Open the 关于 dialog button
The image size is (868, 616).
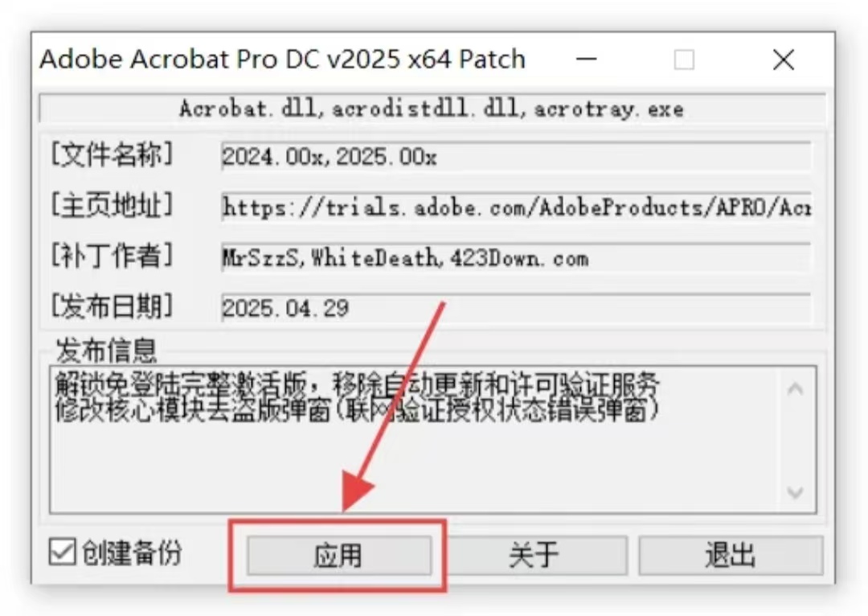tap(533, 555)
